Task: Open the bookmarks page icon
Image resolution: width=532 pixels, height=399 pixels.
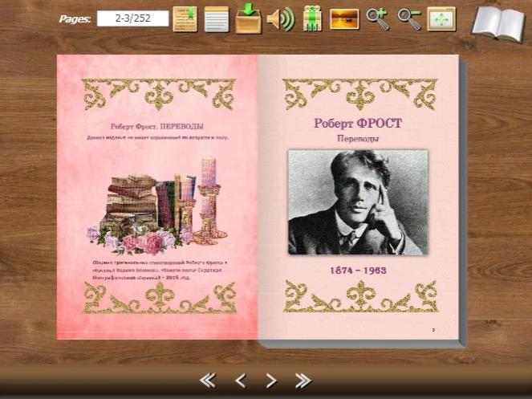Action: click(x=185, y=18)
